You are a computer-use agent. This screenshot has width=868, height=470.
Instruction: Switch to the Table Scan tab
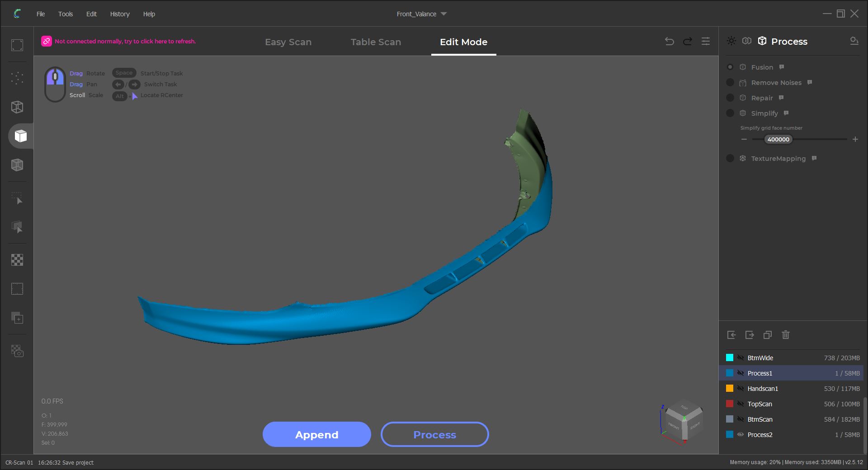coord(376,42)
